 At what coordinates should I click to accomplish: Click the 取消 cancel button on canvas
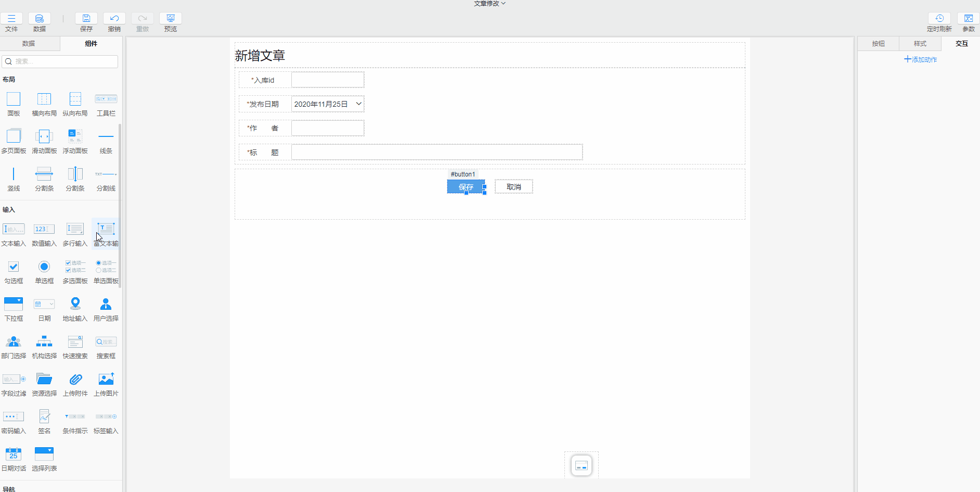(x=513, y=187)
